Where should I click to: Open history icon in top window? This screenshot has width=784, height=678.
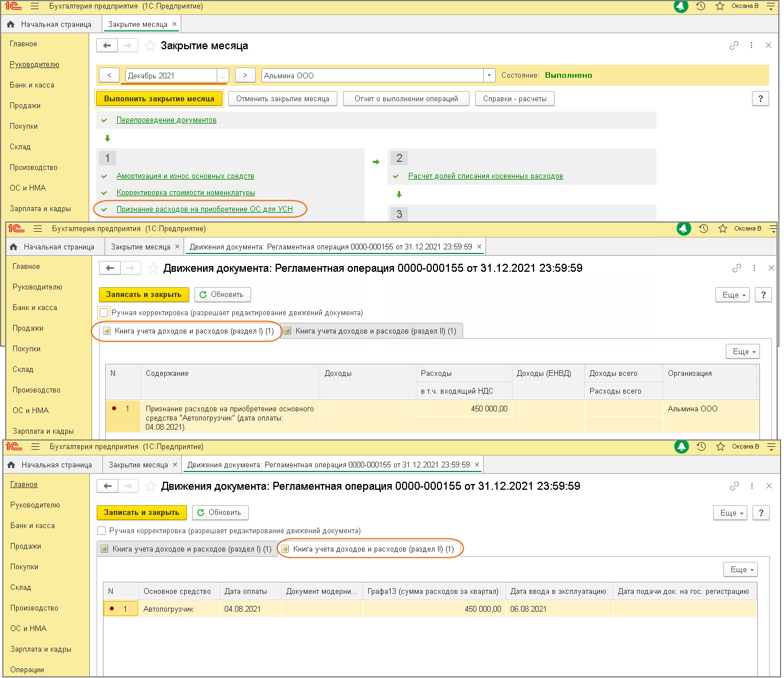701,6
